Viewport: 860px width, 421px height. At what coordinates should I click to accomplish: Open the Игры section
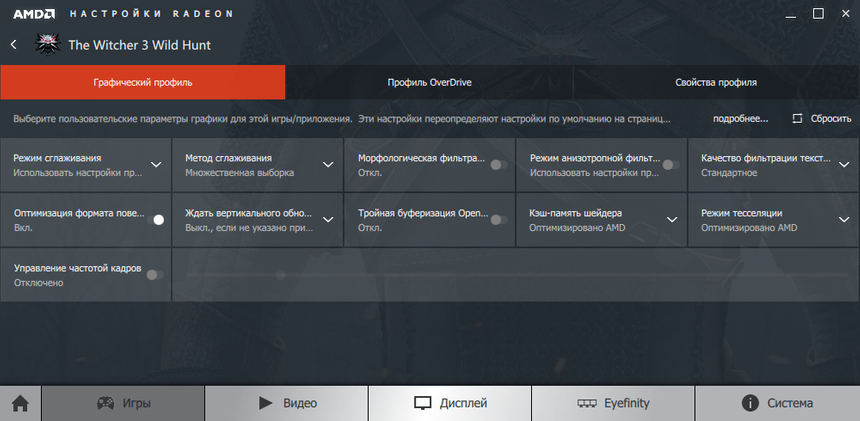pyautogui.click(x=123, y=403)
